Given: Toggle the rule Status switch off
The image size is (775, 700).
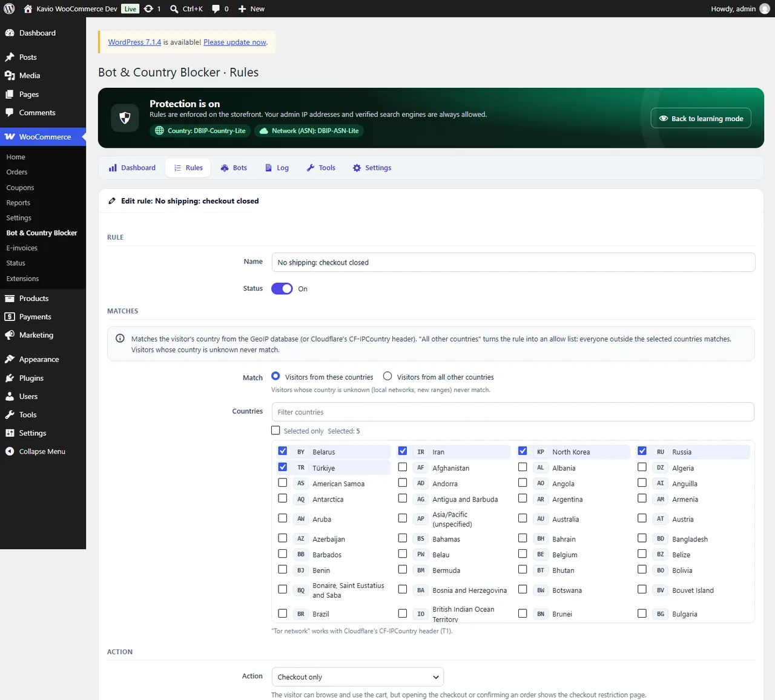Looking at the screenshot, I should (x=282, y=289).
